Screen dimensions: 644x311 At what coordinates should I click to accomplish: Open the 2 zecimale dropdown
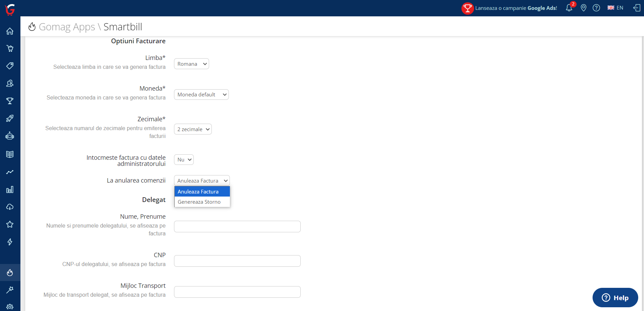coord(193,129)
